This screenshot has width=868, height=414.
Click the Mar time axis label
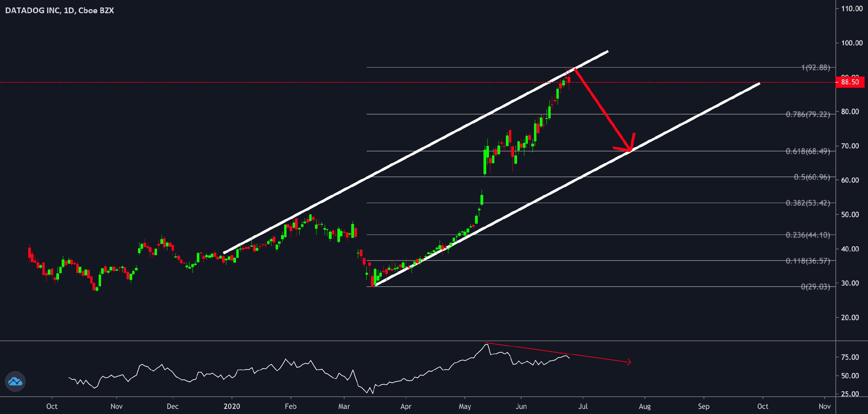tap(344, 406)
